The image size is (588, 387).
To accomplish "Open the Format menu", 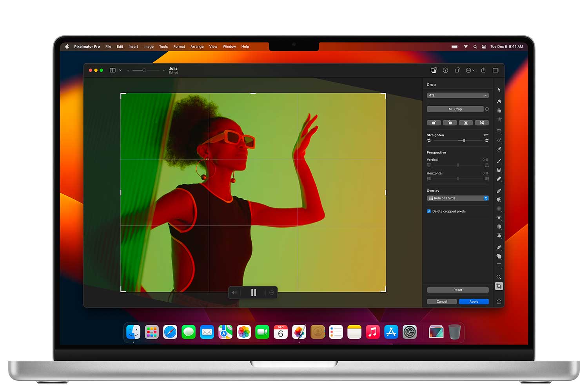I will tap(179, 47).
